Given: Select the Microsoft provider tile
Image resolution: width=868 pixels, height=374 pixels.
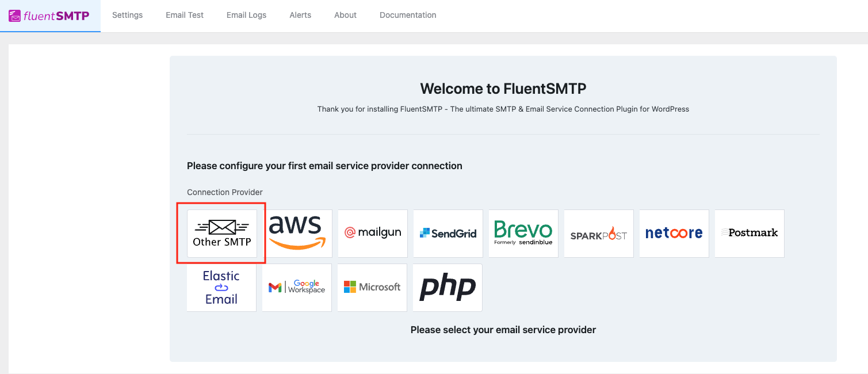Looking at the screenshot, I should [372, 287].
